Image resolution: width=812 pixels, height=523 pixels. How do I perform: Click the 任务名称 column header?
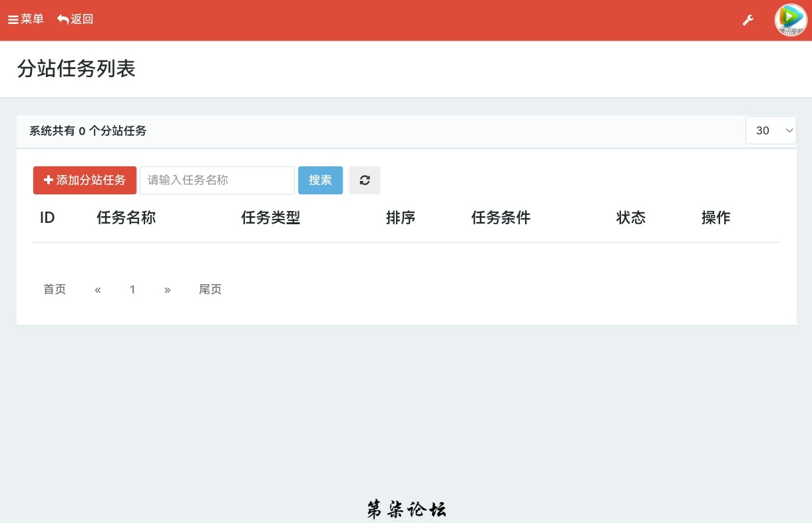pyautogui.click(x=126, y=218)
